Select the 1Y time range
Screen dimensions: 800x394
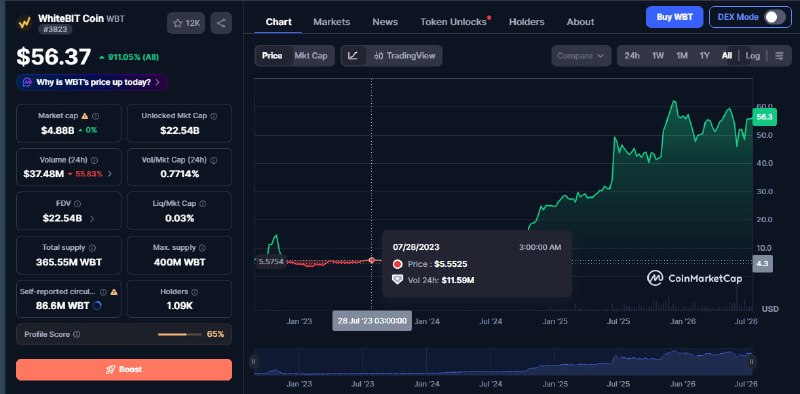tap(705, 56)
